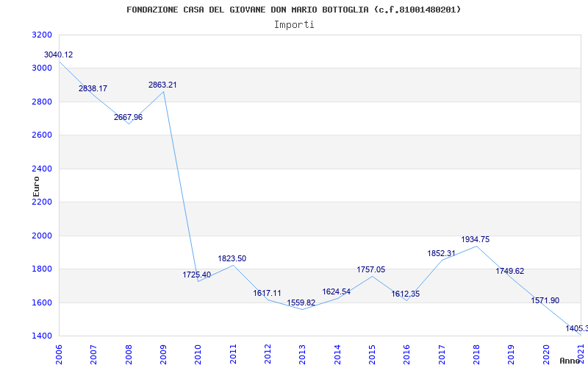Select the 2863.21 data label
This screenshot has height=368, width=588.
point(162,85)
